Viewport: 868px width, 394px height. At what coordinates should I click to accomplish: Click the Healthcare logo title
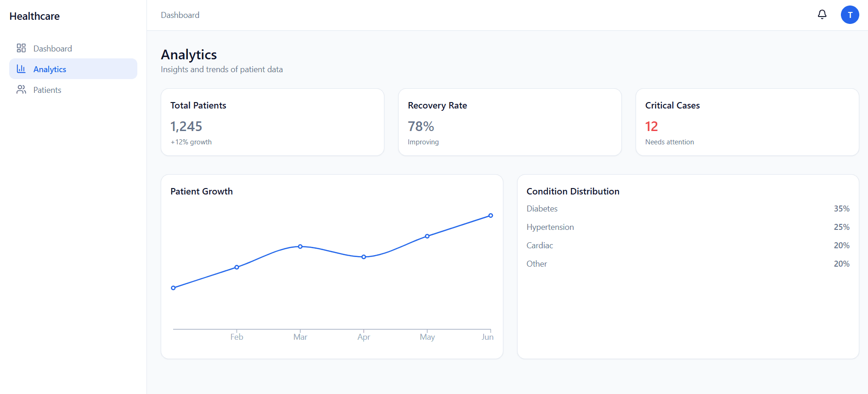pyautogui.click(x=34, y=16)
